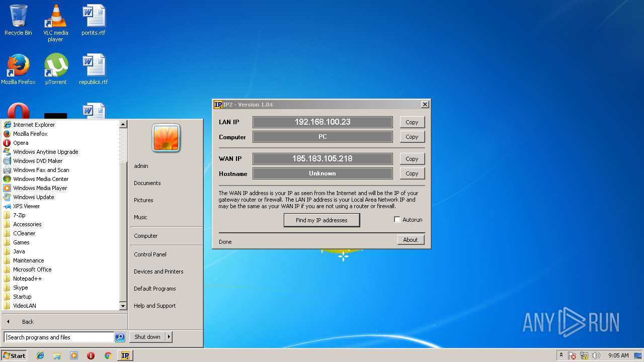Screen dimensions: 644x362
Task: Open Internet Explorer from the programs list
Action: [x=34, y=125]
